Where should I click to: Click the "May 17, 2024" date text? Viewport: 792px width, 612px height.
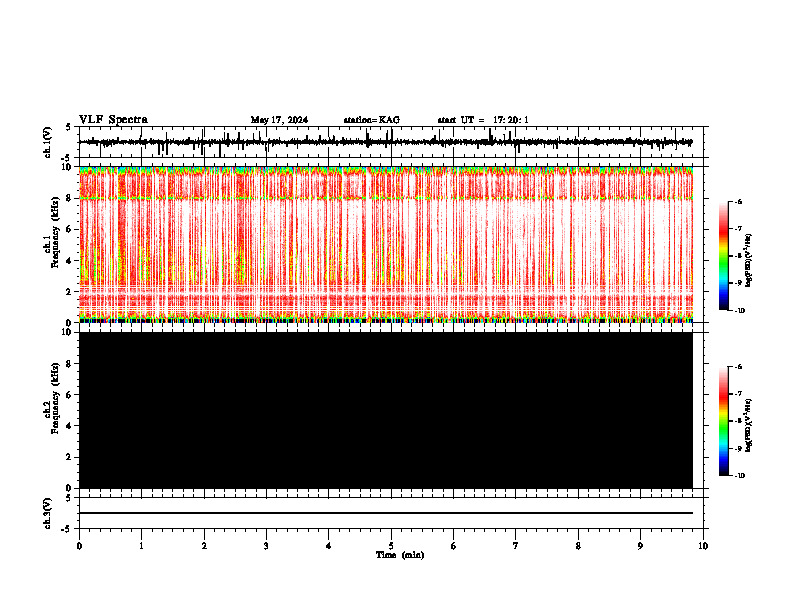(279, 120)
